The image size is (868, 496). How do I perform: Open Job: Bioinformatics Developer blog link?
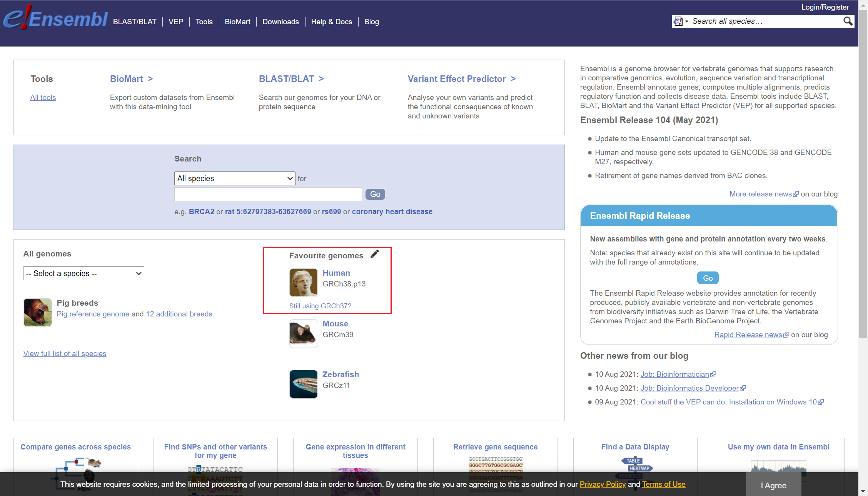click(x=689, y=388)
